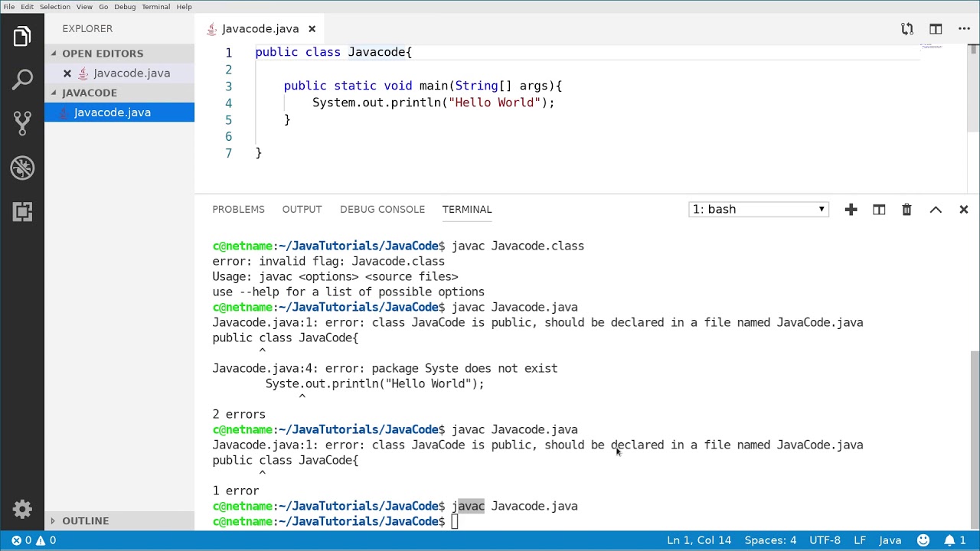Screen dimensions: 980x551
Task: Switch to the DEBUG CONSOLE tab
Action: (382, 210)
